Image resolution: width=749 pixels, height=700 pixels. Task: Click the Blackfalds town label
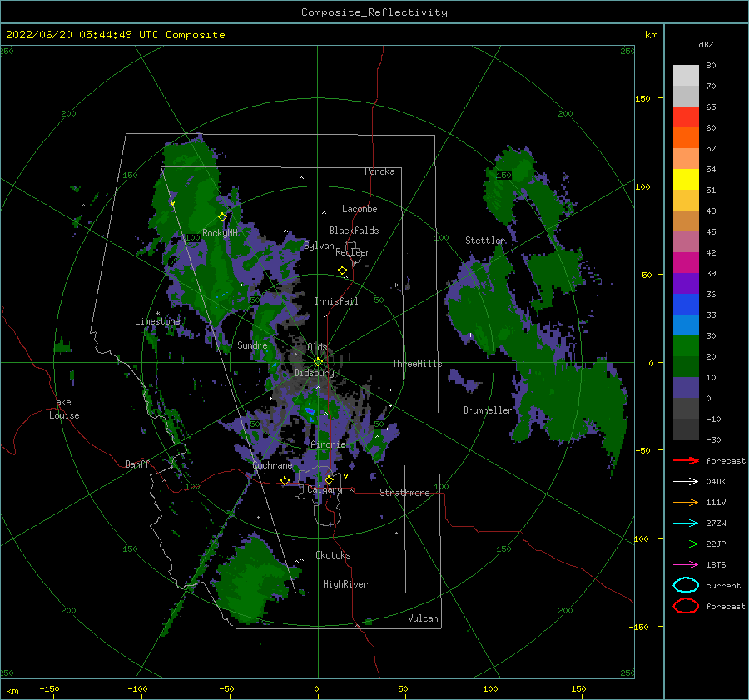point(354,231)
